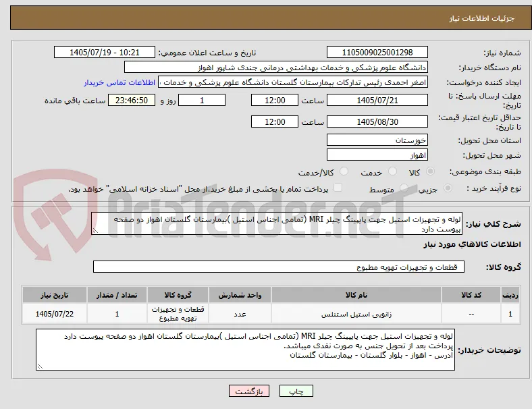Click the unit cell عدد
Screen dimensions: 532x409
(240, 314)
